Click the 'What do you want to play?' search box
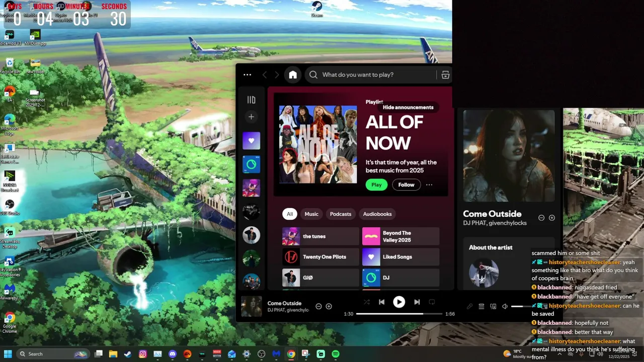 coord(370,75)
